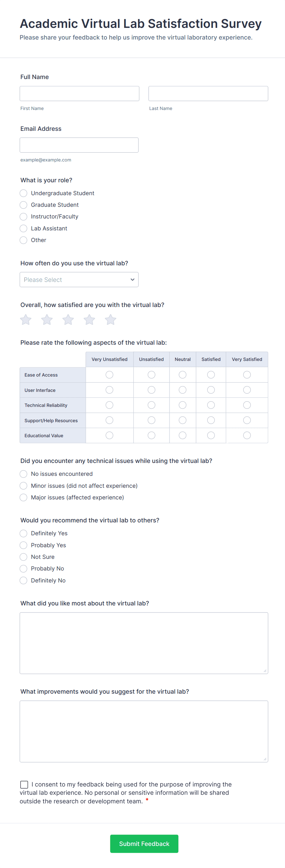Click the second star for overall satisfaction

click(x=47, y=320)
